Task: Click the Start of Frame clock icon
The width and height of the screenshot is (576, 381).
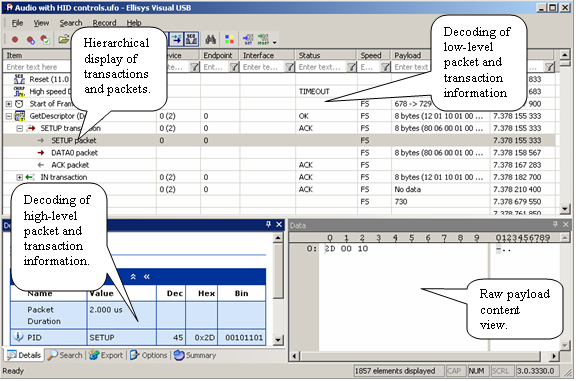Action: coord(19,104)
